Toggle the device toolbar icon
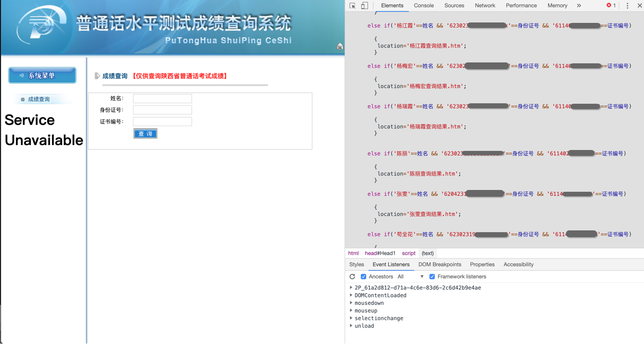644x344 pixels. coord(364,6)
